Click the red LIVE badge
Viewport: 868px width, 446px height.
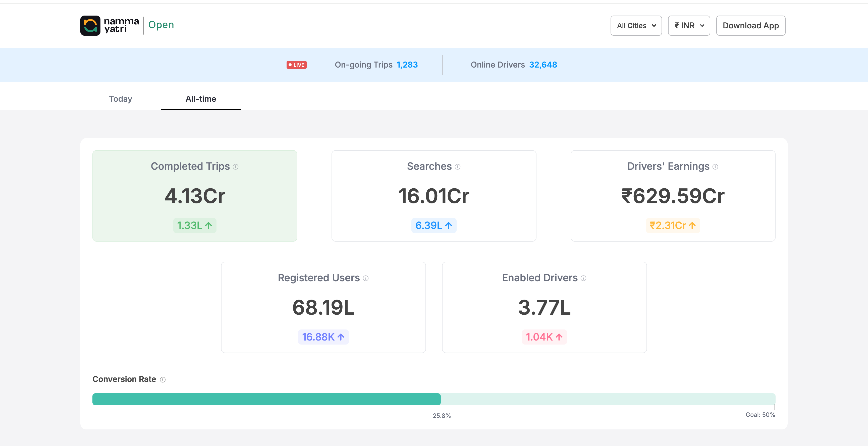pyautogui.click(x=296, y=65)
